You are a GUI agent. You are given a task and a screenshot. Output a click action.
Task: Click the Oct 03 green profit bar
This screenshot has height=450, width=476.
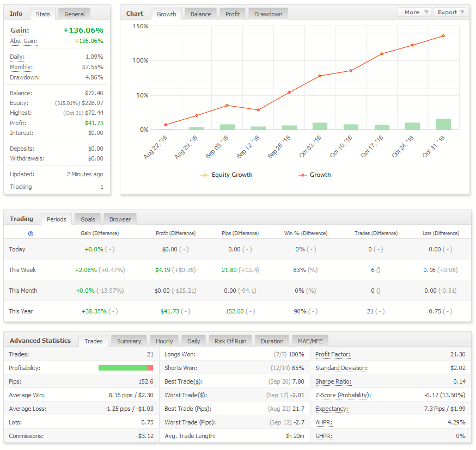pyautogui.click(x=320, y=126)
